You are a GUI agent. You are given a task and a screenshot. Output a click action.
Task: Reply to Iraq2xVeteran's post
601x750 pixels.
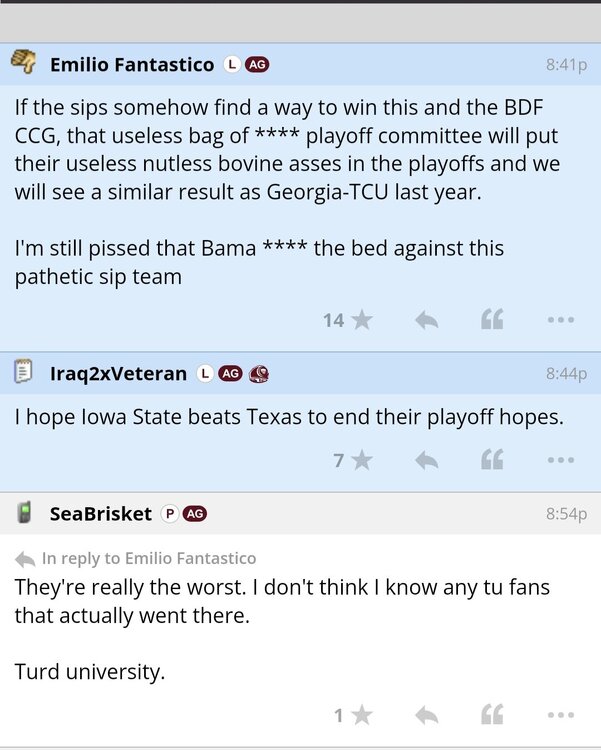426,460
